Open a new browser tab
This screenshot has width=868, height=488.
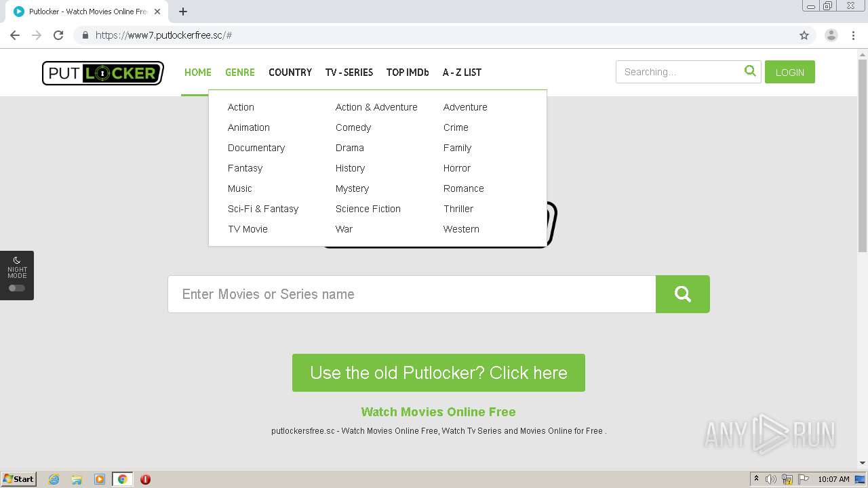coord(183,12)
